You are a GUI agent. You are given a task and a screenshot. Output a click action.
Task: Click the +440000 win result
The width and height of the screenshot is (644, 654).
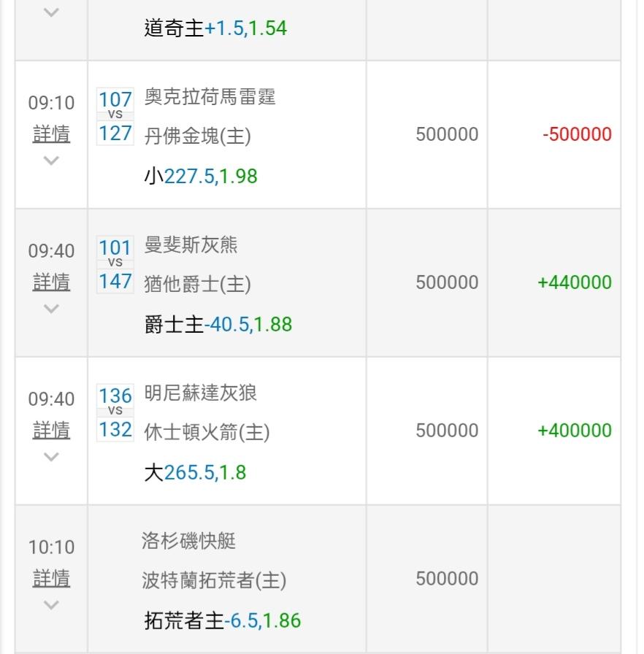(575, 282)
